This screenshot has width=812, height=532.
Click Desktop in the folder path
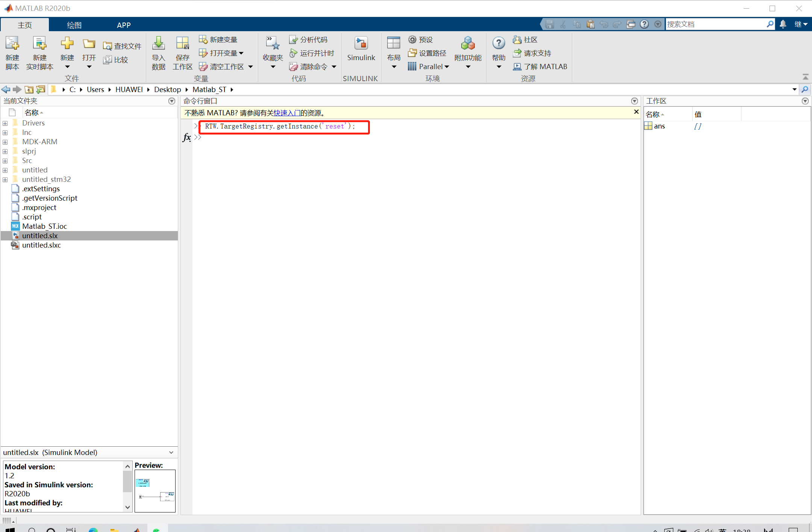[167, 89]
